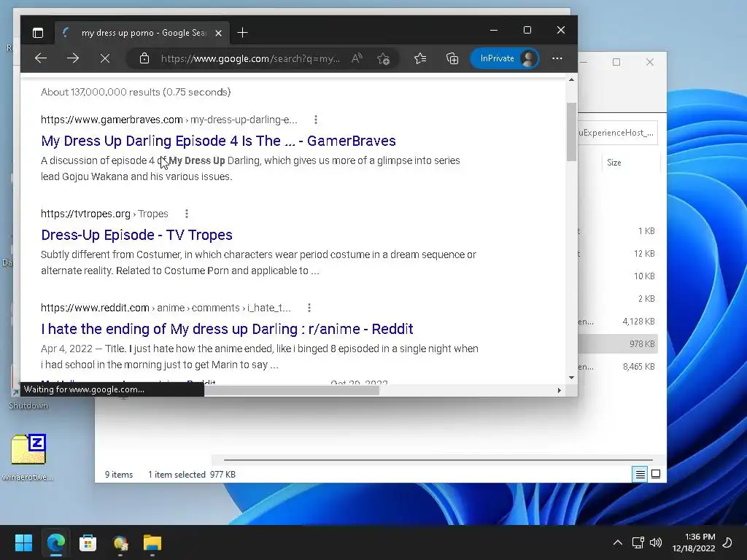
Task: Click File Explorer address path box
Action: pyautogui.click(x=618, y=133)
